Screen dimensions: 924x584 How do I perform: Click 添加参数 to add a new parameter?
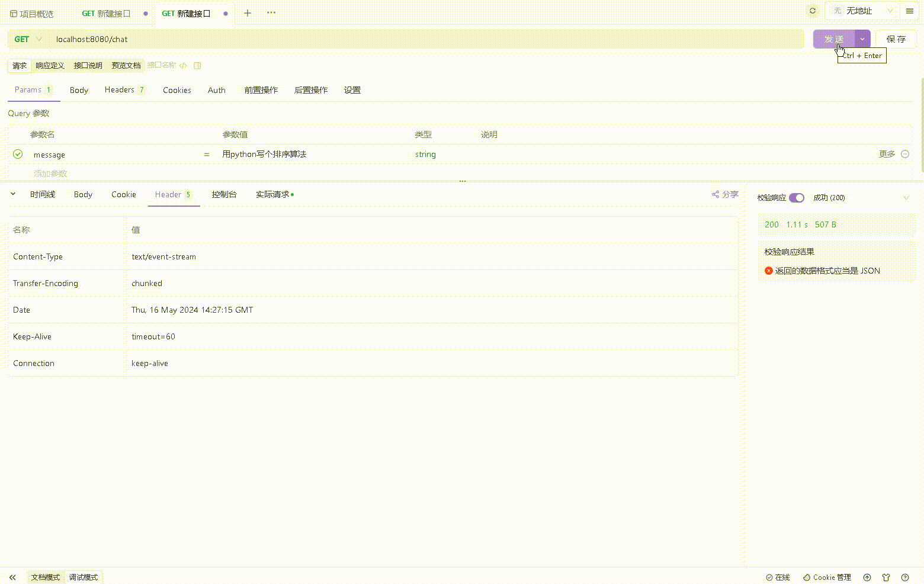click(51, 173)
